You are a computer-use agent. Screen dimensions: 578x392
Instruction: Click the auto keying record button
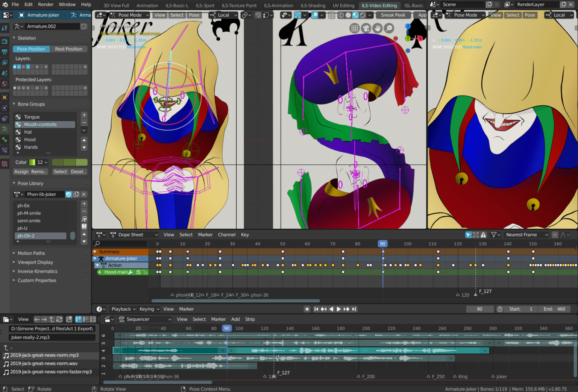[x=307, y=309]
